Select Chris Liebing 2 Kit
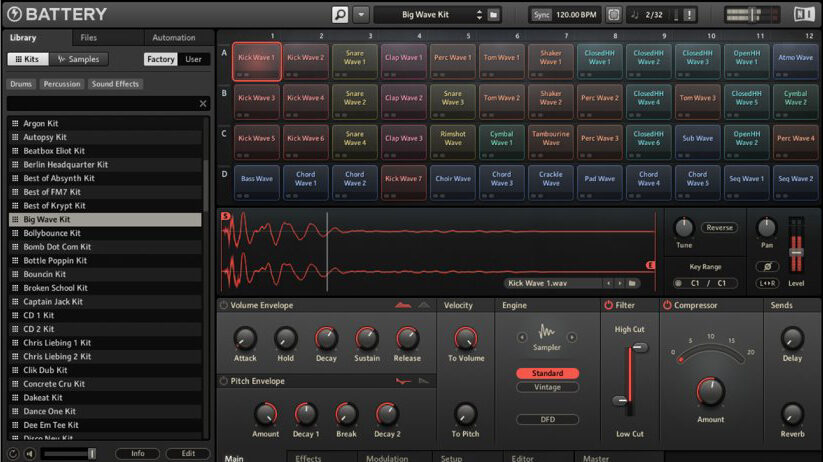 pos(105,356)
